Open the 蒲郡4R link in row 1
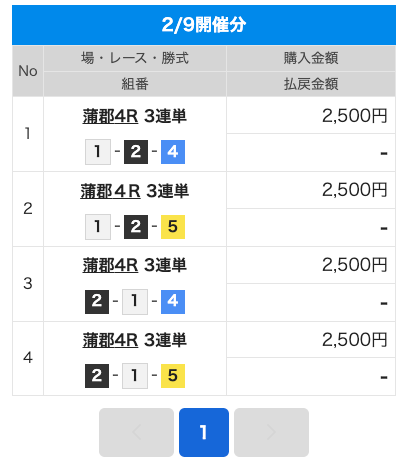Image resolution: width=408 pixels, height=466 pixels. pyautogui.click(x=110, y=117)
